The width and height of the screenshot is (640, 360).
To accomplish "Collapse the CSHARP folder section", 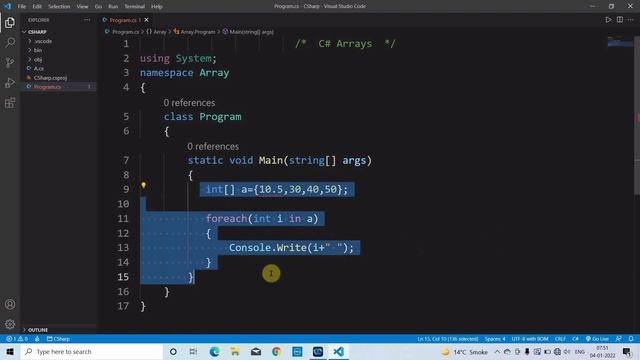I will [x=58, y=31].
